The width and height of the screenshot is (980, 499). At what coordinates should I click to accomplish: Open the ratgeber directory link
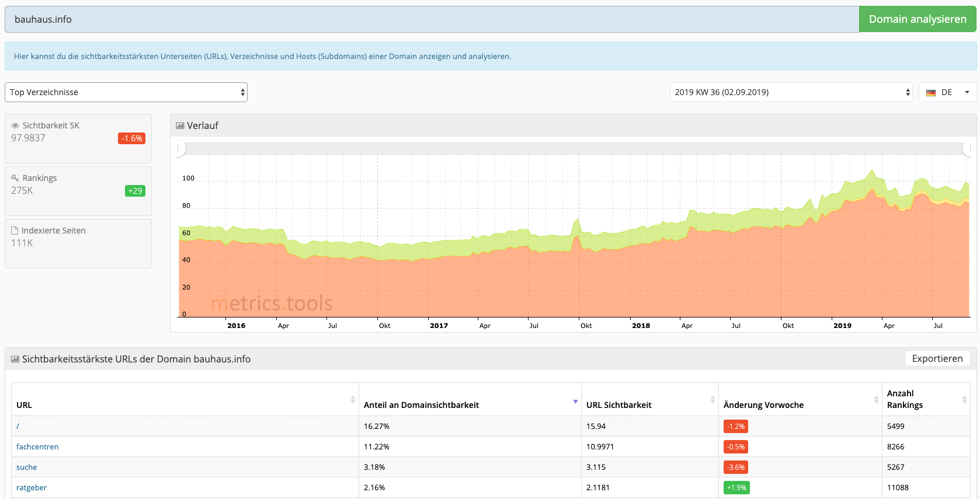click(32, 487)
